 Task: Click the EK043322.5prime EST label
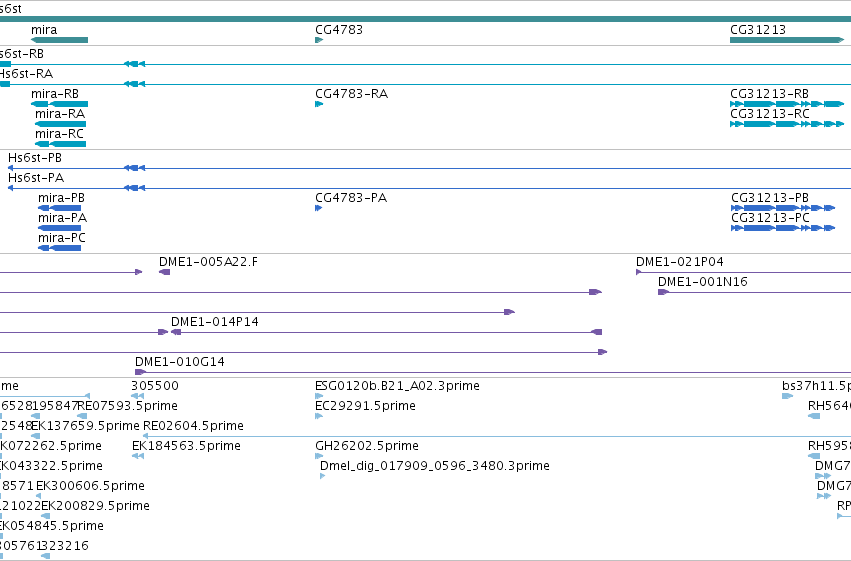coord(52,467)
